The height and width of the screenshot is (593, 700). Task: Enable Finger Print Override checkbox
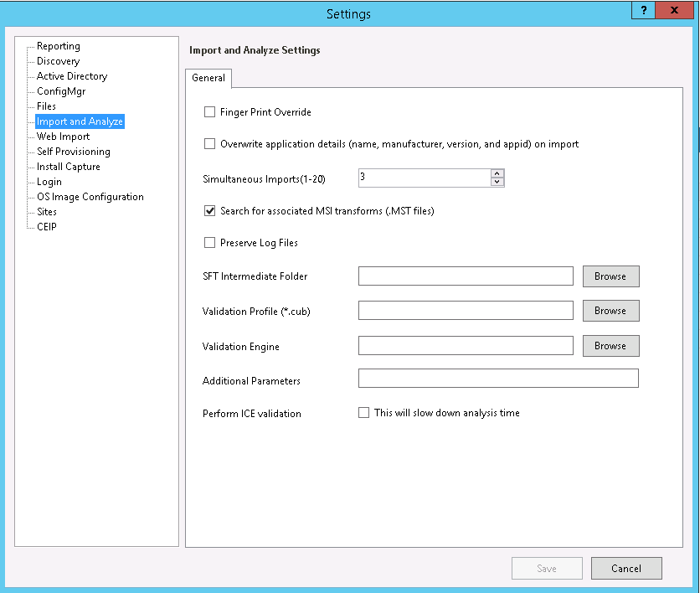click(x=210, y=112)
